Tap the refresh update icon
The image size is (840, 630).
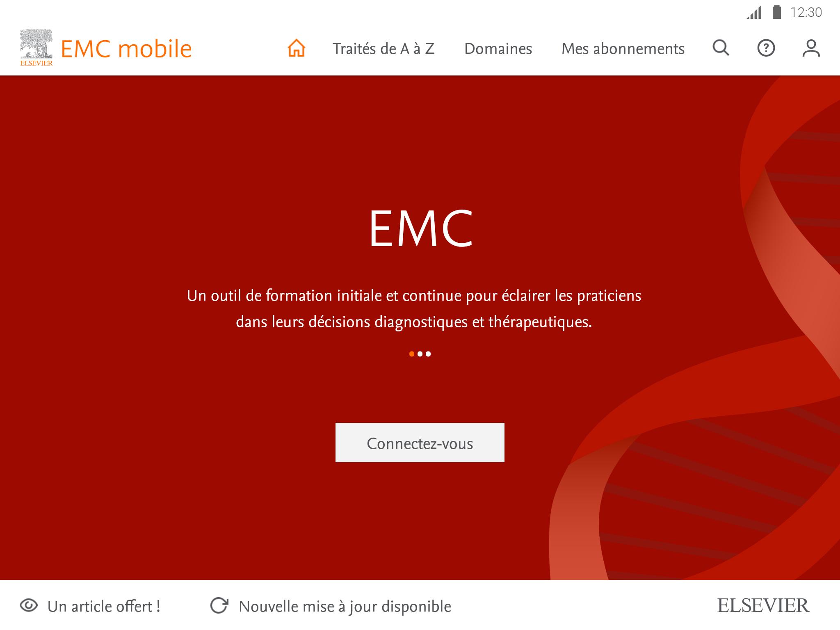(x=219, y=606)
